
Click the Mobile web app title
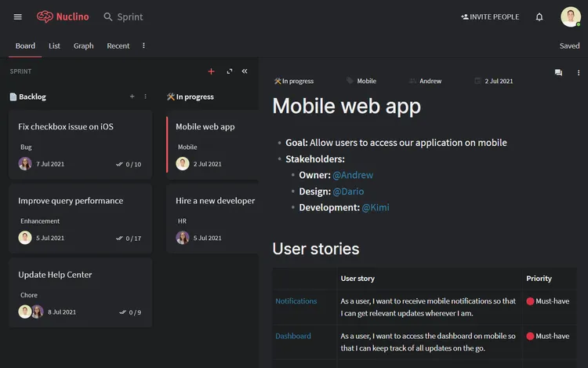[347, 106]
